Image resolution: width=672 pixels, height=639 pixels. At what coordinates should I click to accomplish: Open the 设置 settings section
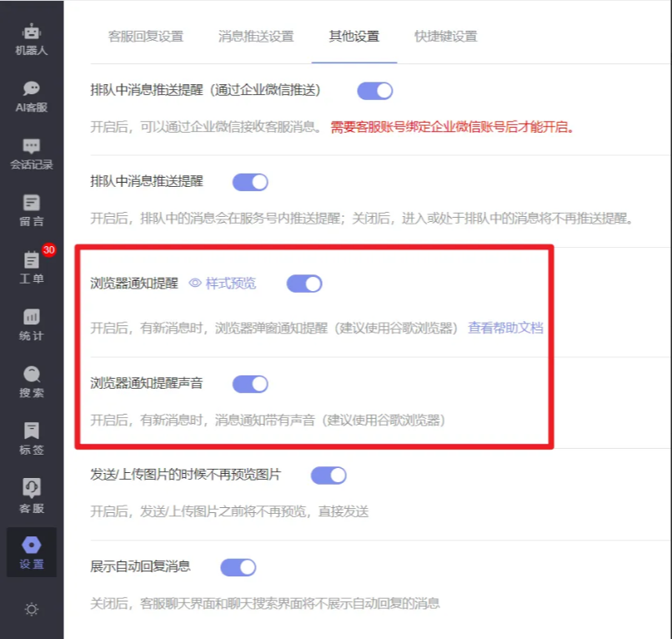pyautogui.click(x=32, y=552)
